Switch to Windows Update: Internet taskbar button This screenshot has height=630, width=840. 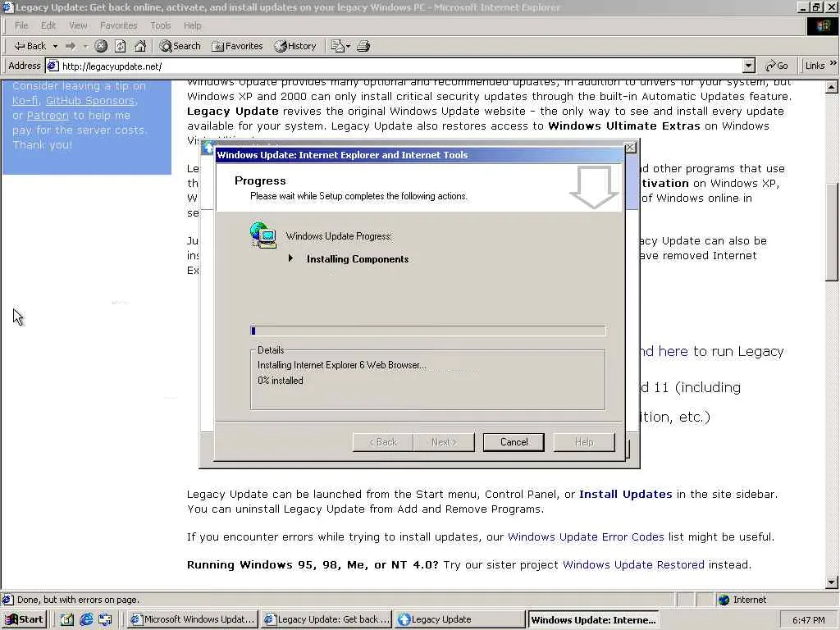tap(594, 619)
